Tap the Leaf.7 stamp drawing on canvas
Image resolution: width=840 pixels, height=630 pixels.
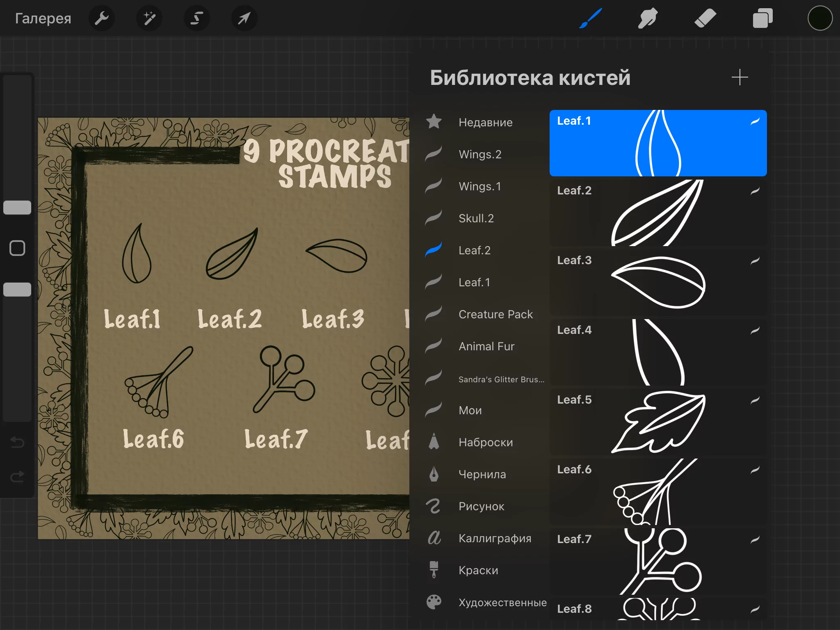(283, 379)
